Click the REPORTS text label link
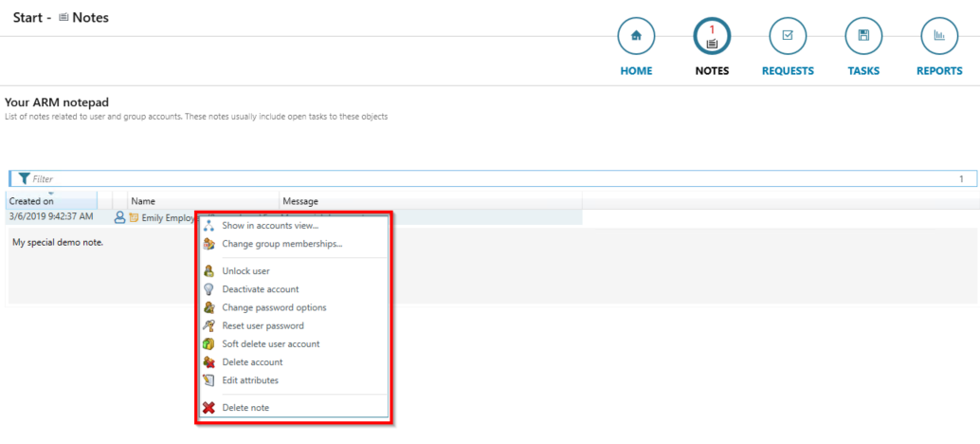This screenshot has width=980, height=444. [939, 71]
